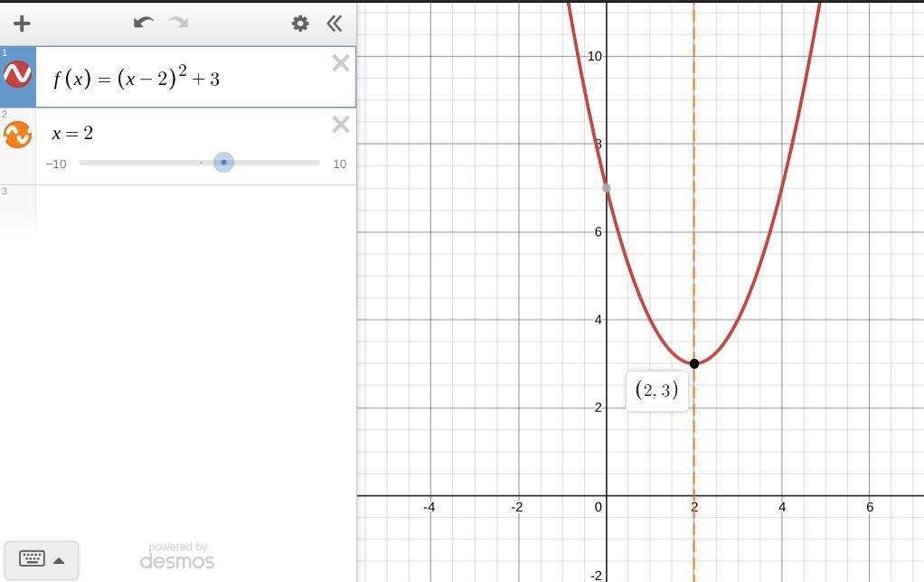Hide the red f(x) parabola curve
The height and width of the screenshot is (582, 924).
pyautogui.click(x=18, y=74)
